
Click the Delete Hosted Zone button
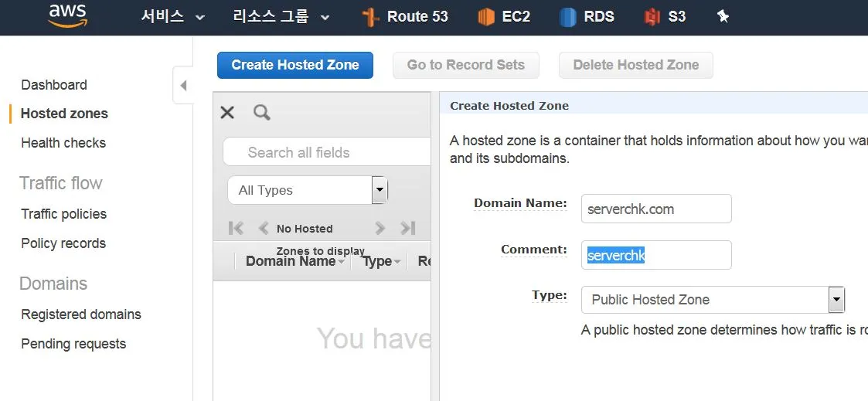click(636, 65)
